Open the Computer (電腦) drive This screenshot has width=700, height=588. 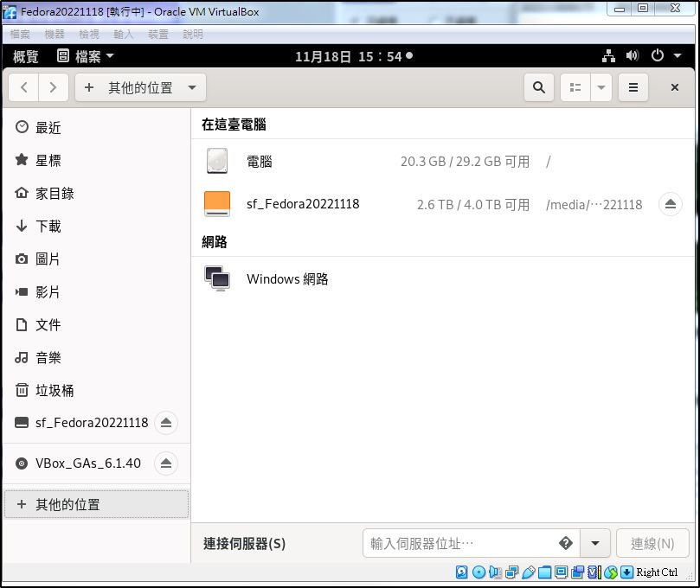click(442, 161)
